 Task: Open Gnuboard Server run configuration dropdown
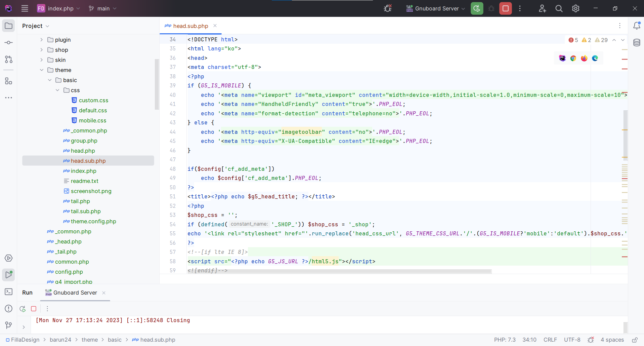[435, 8]
